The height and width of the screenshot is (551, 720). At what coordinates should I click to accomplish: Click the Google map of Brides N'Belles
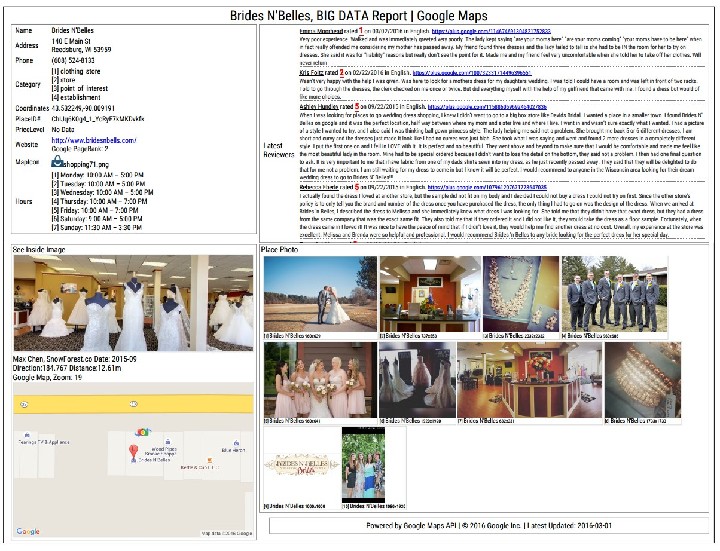click(x=133, y=459)
